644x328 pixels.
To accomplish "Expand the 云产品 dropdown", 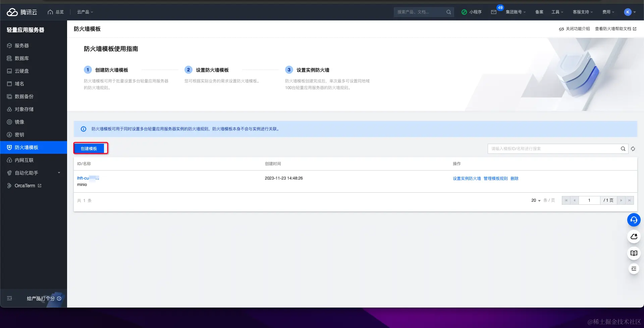I will click(85, 12).
